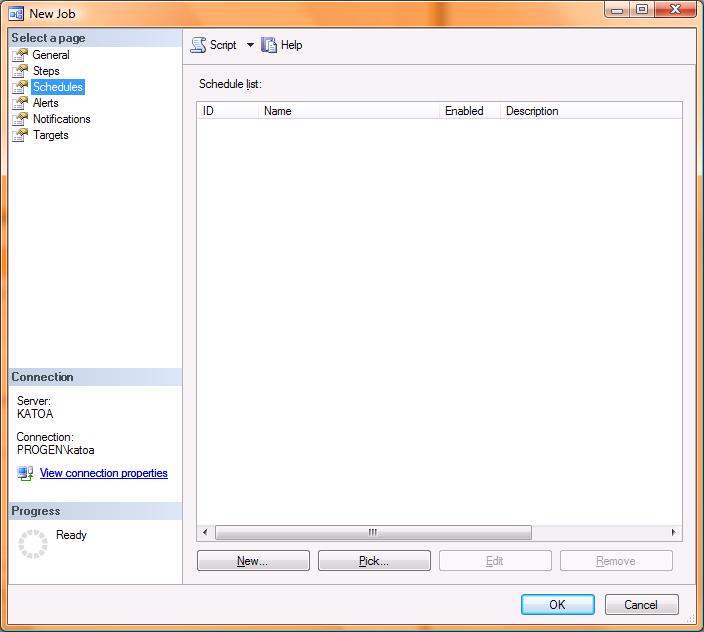Click the General page icon
Image resolution: width=704 pixels, height=632 pixels.
(x=20, y=55)
